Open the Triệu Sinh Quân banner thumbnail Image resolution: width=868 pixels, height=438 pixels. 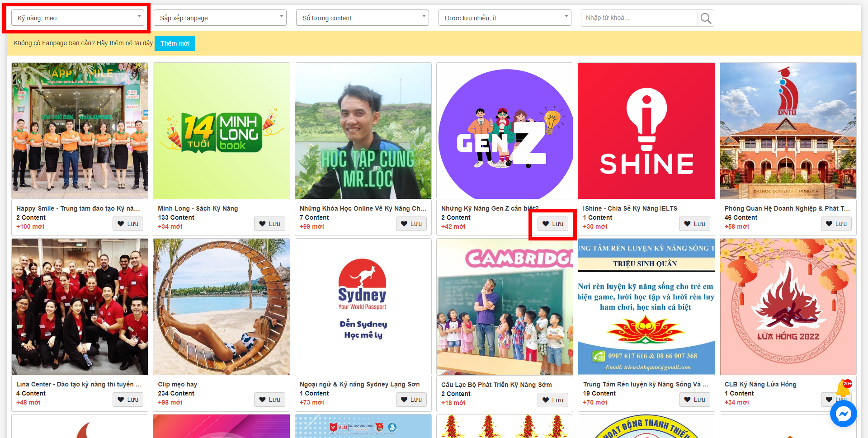click(x=646, y=306)
